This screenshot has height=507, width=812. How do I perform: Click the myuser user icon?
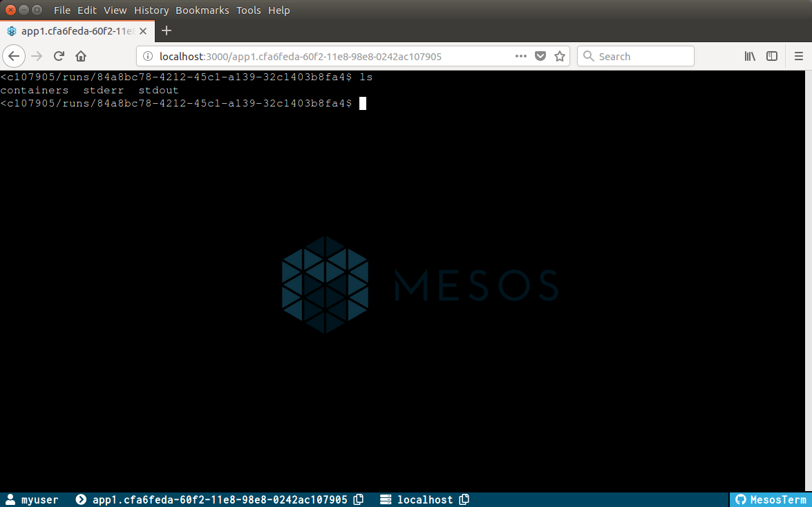click(10, 499)
